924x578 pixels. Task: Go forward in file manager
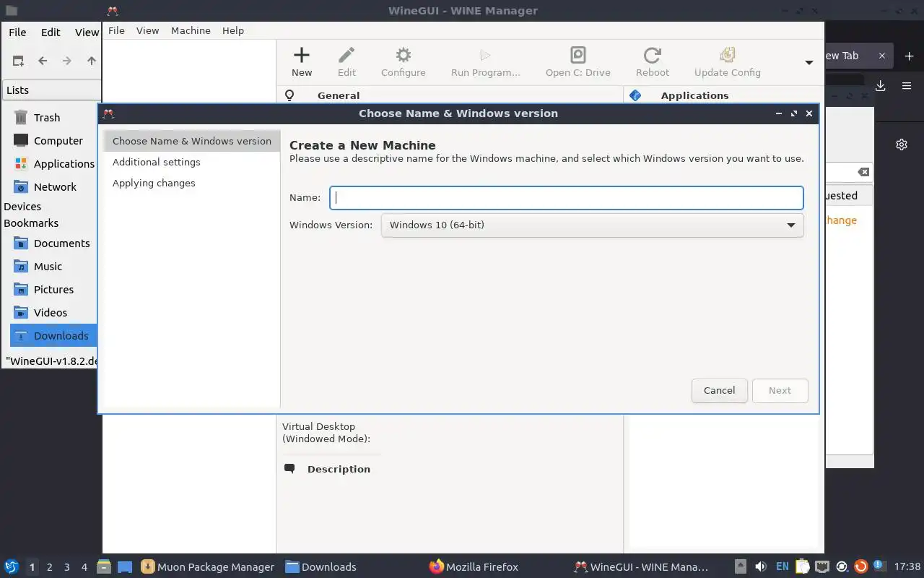pyautogui.click(x=66, y=61)
